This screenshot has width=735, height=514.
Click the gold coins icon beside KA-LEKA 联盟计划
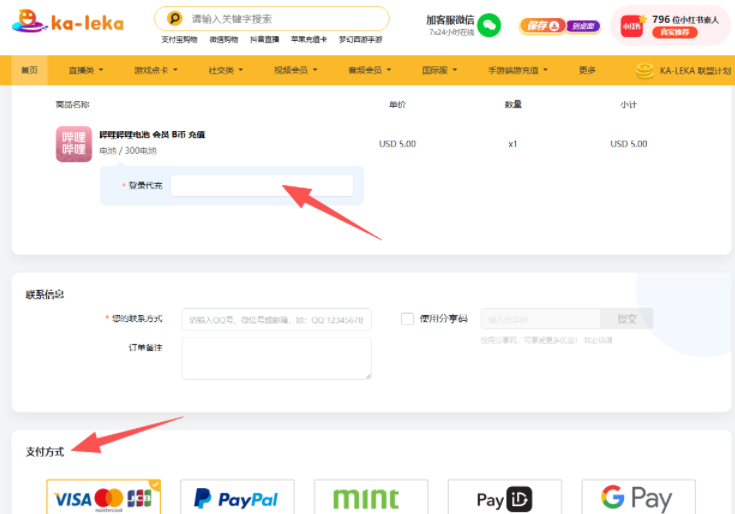pyautogui.click(x=645, y=71)
